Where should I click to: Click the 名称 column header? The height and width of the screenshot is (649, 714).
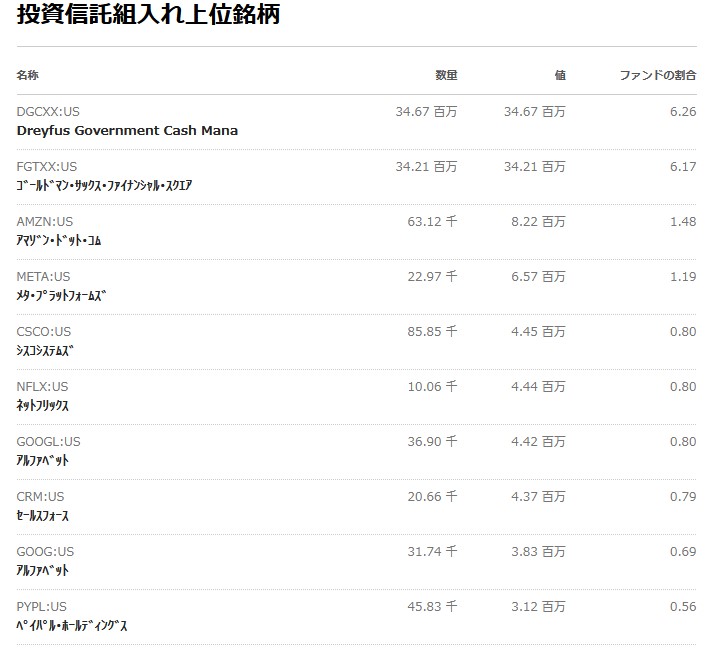tap(27, 75)
